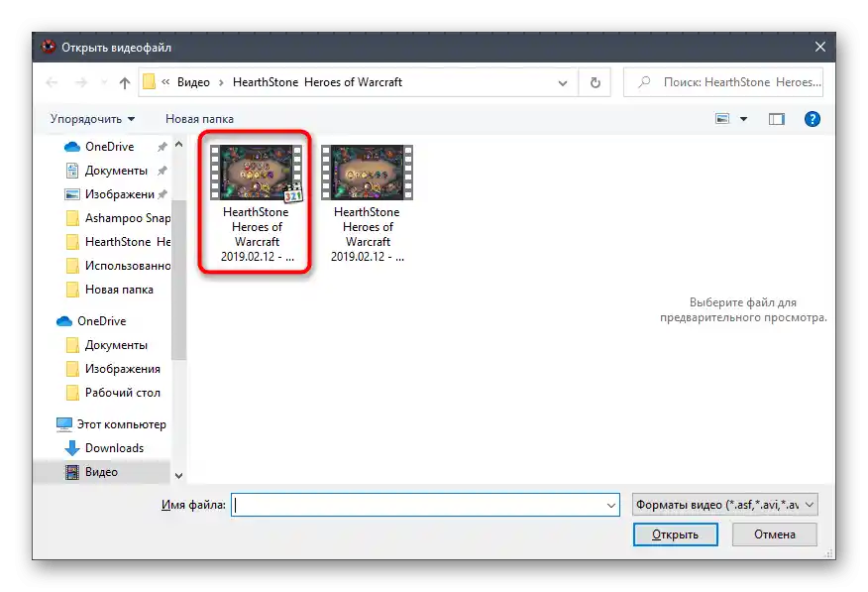Click the Открыть button
This screenshot has width=868, height=592.
(x=676, y=534)
